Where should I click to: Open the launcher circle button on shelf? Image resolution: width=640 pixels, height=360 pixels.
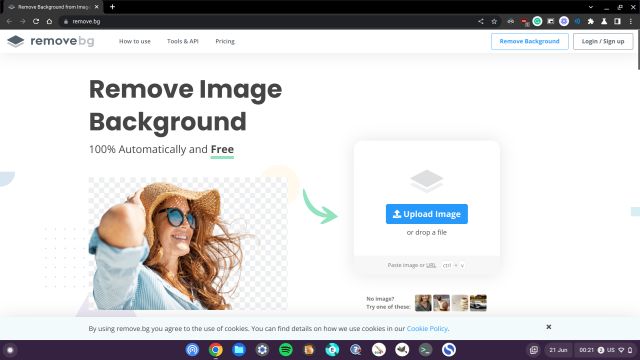click(10, 350)
